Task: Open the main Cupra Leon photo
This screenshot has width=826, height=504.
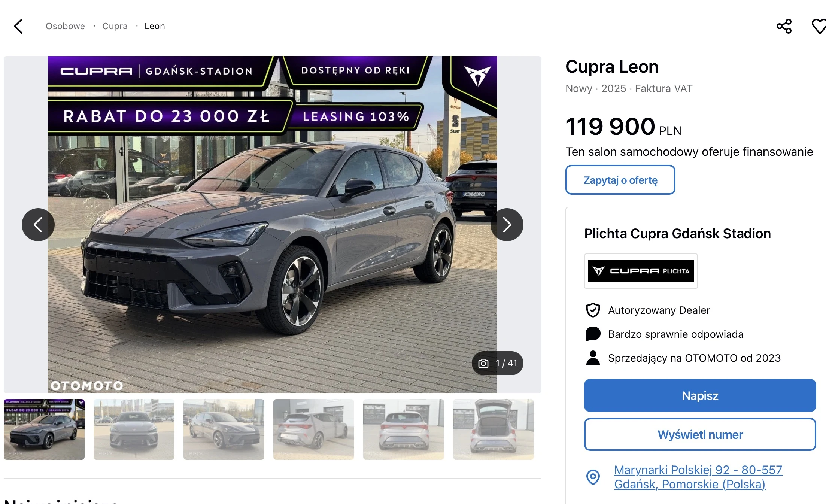Action: 273,225
